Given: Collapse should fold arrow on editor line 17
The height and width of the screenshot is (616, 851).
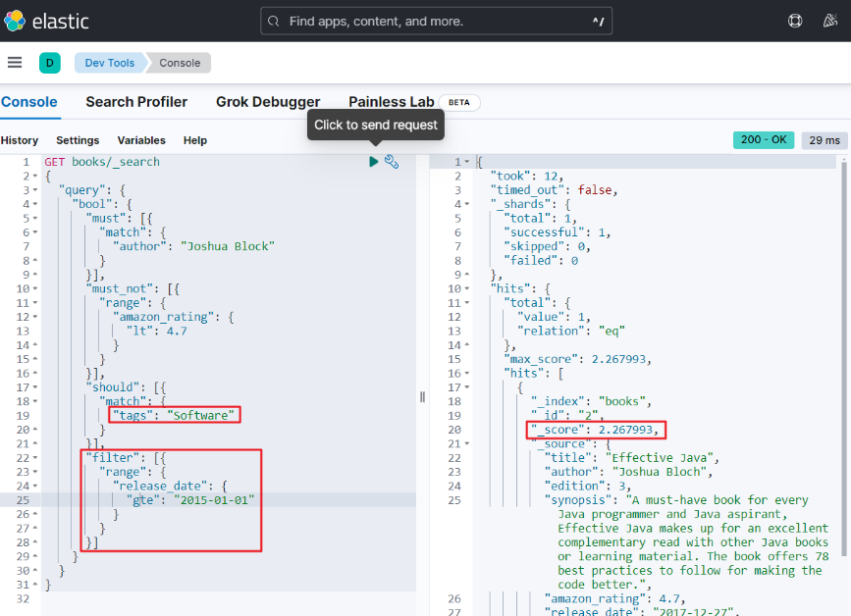Looking at the screenshot, I should 35,387.
